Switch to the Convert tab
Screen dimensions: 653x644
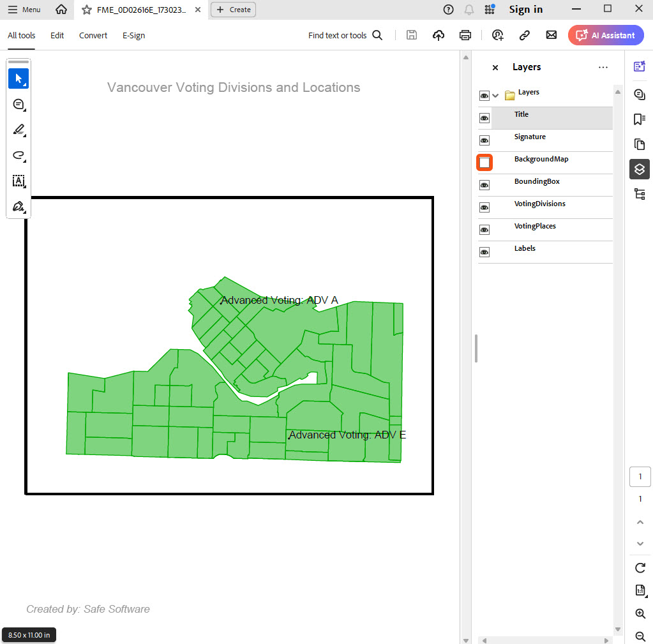tap(93, 36)
